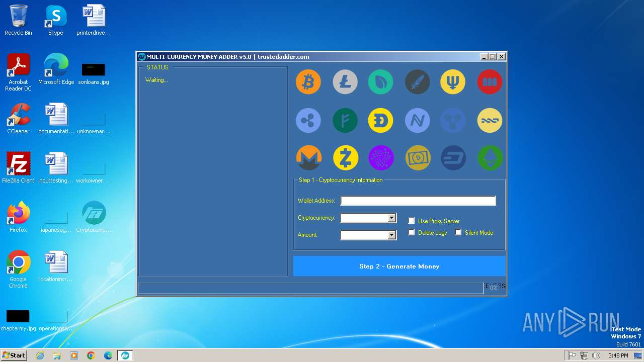644x362 pixels.
Task: Select the orange Bitcoin coin icon
Action: (x=308, y=82)
